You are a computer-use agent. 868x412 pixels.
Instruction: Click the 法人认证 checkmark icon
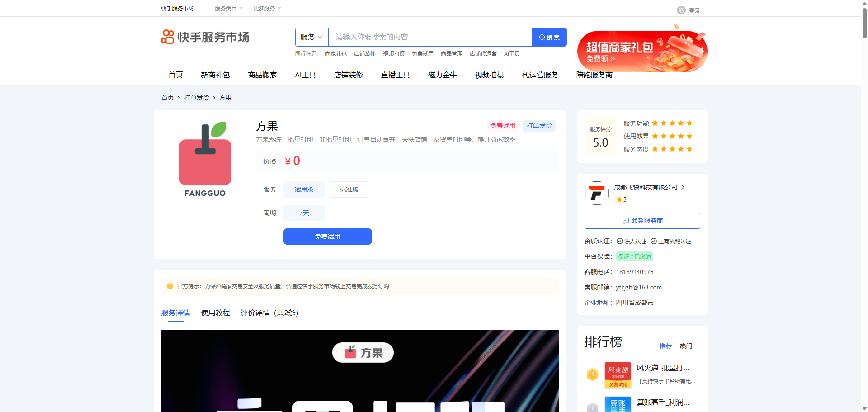620,242
